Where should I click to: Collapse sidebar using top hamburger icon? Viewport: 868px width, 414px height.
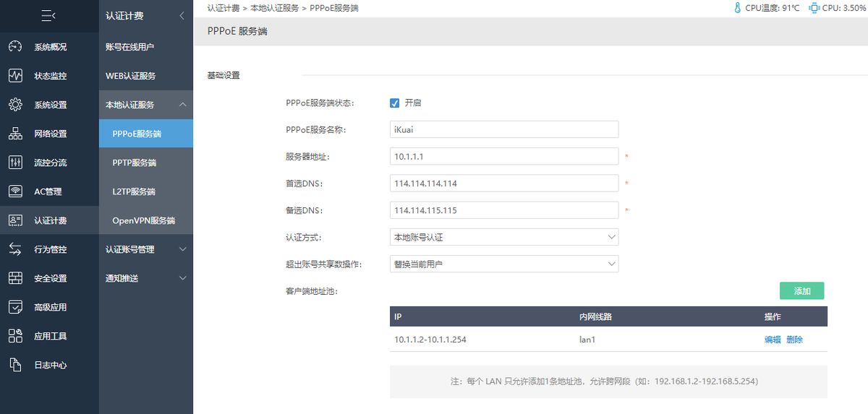(48, 15)
